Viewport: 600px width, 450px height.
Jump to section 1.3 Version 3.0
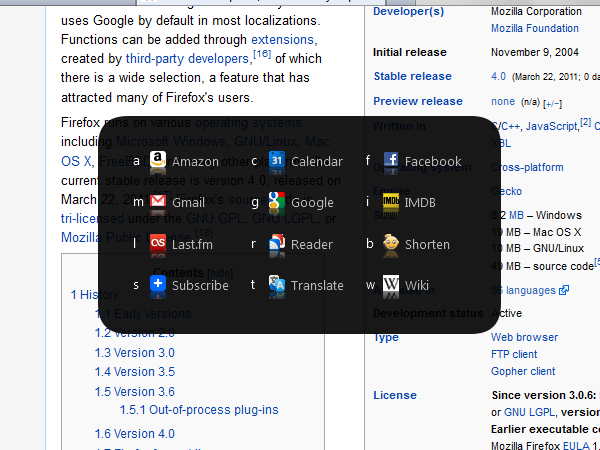135,352
